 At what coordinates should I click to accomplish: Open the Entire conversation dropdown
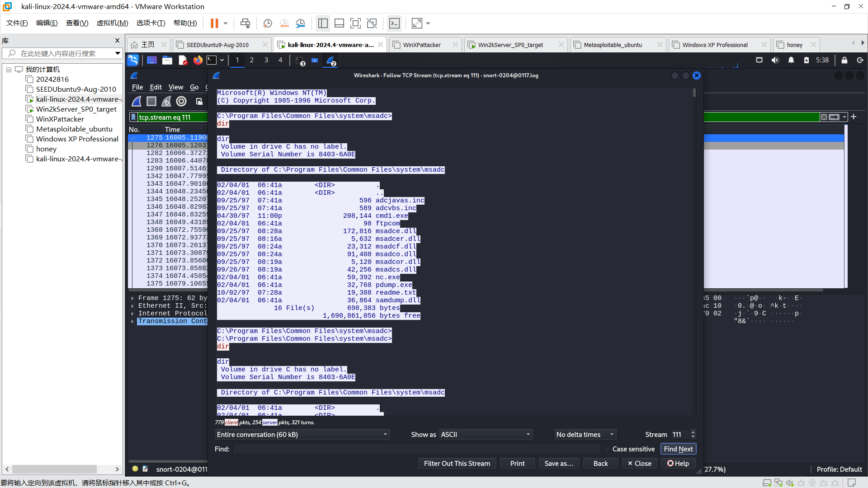(302, 434)
